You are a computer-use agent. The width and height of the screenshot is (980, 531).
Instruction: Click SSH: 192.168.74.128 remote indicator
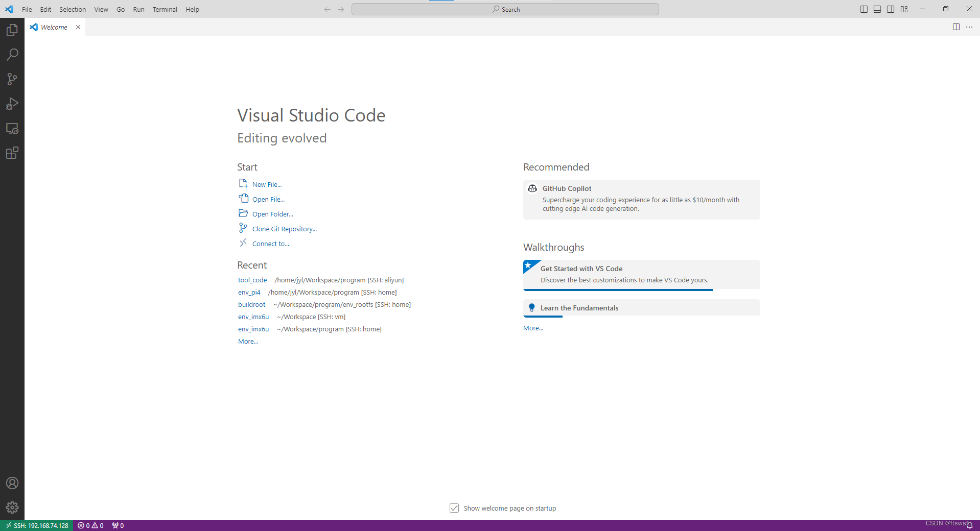click(37, 525)
